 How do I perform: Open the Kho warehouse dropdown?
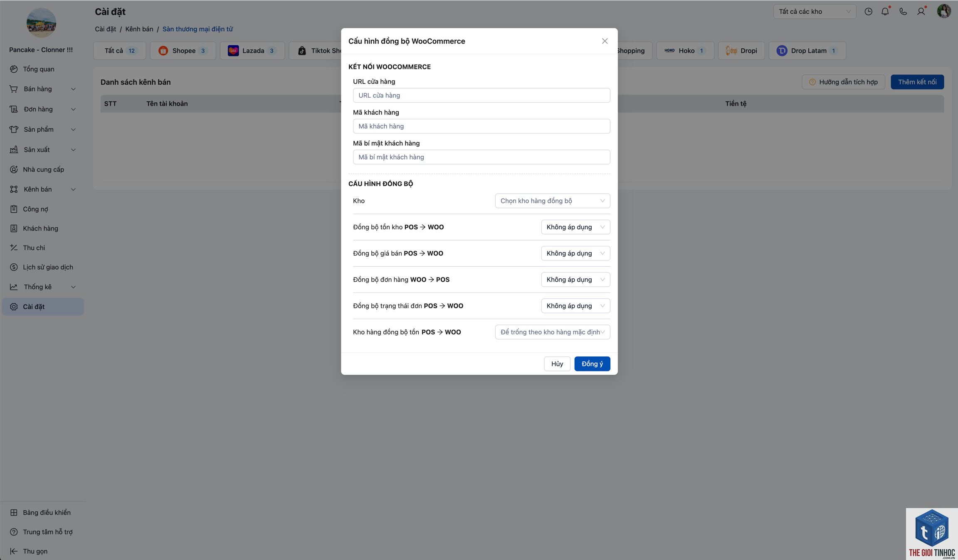point(552,201)
